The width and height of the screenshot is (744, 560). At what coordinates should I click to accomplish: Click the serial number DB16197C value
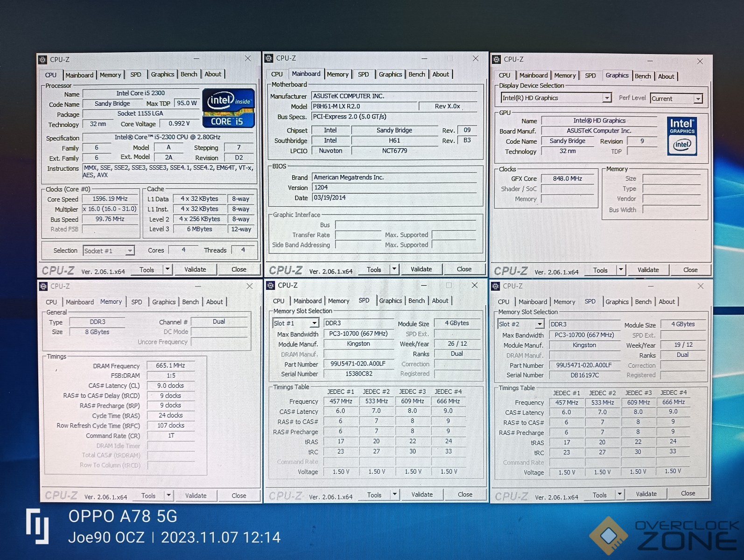tap(584, 375)
